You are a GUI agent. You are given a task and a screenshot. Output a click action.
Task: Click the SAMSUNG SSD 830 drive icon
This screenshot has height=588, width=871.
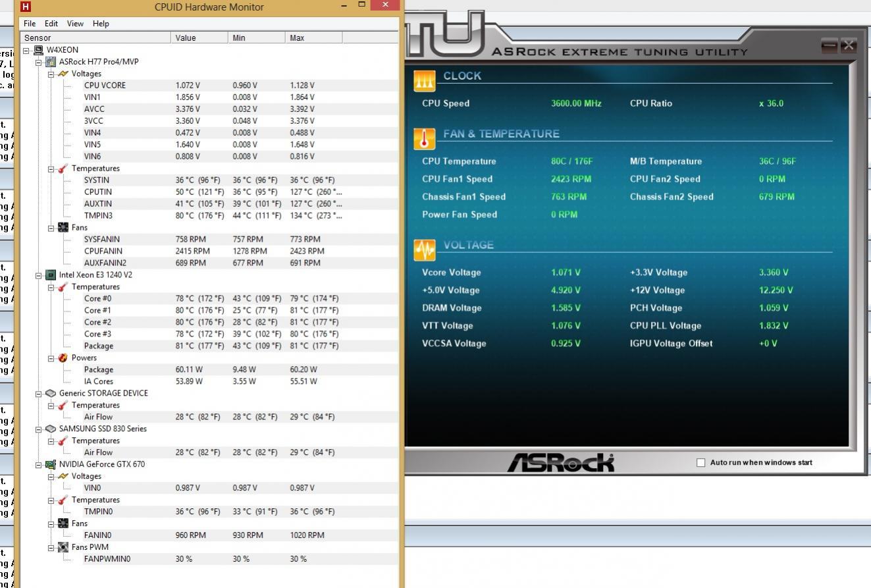[x=51, y=429]
